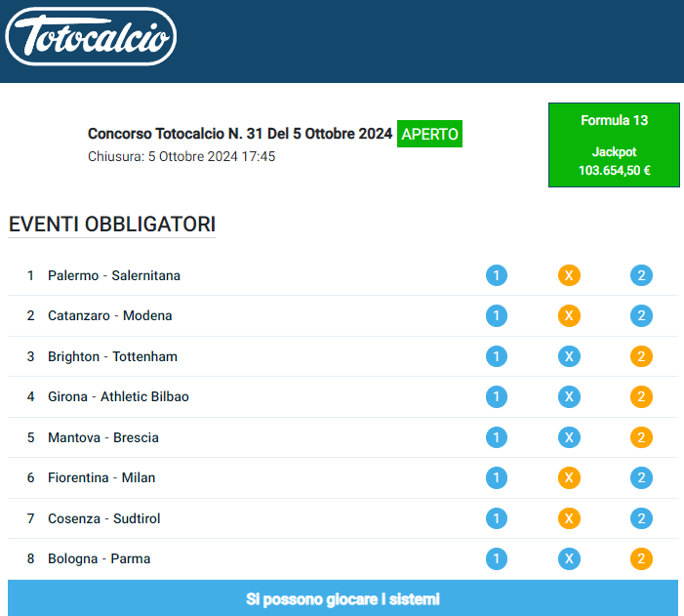The width and height of the screenshot is (684, 616).
Task: Pick home win 1 for Mantova - Brescia
Action: tap(497, 437)
